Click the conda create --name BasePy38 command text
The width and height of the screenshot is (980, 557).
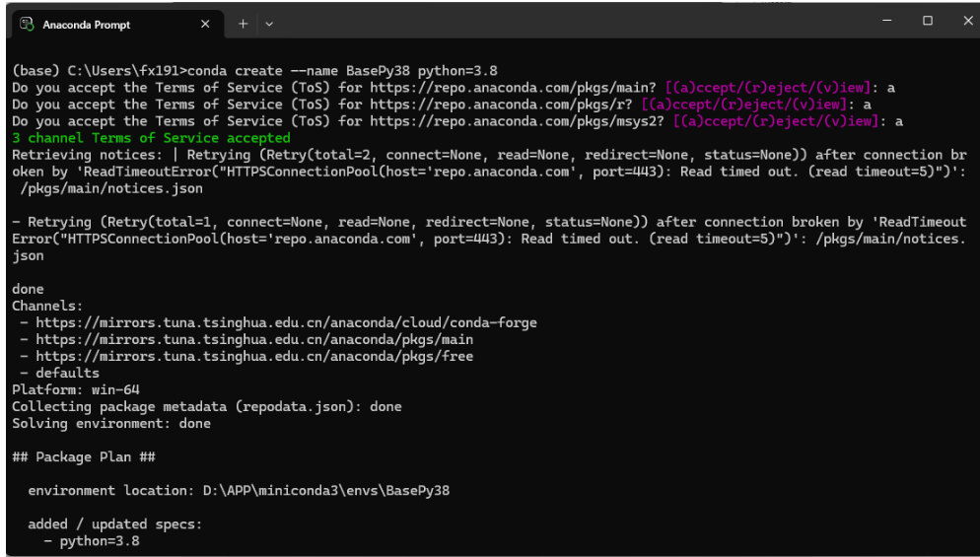coord(342,71)
